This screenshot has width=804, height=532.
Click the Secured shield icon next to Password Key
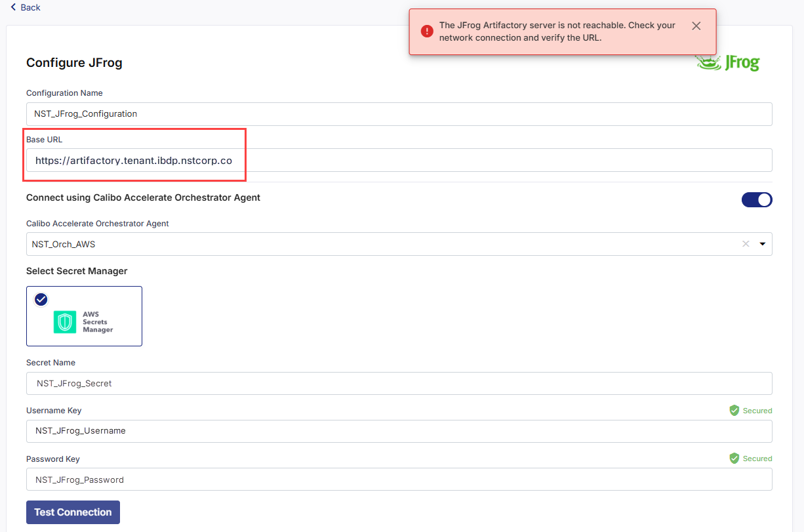(x=734, y=458)
